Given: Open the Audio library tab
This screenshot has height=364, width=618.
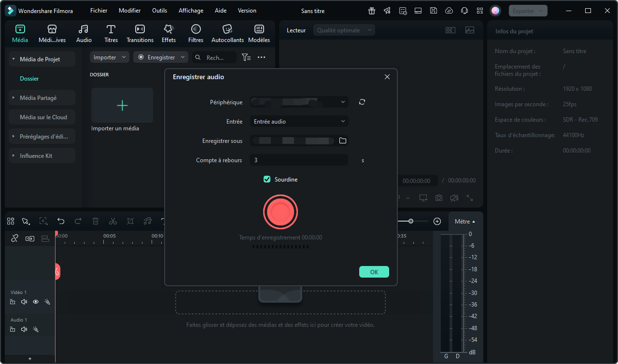Looking at the screenshot, I should (x=84, y=34).
